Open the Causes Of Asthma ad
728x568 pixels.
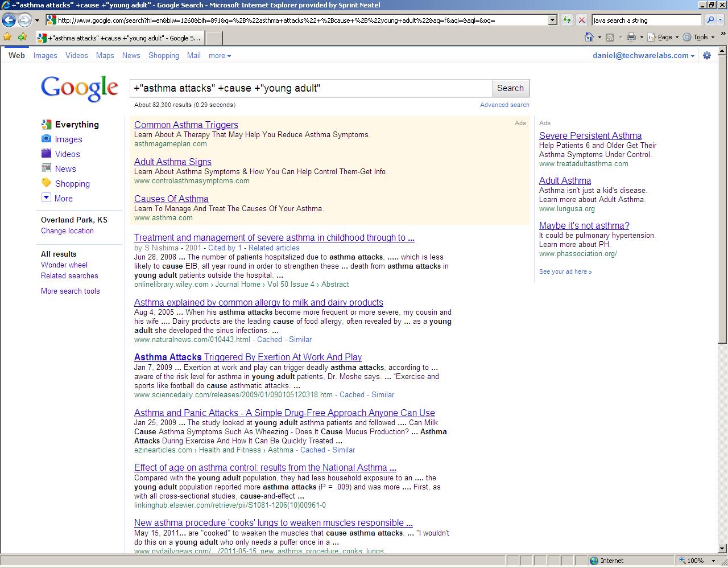(171, 199)
